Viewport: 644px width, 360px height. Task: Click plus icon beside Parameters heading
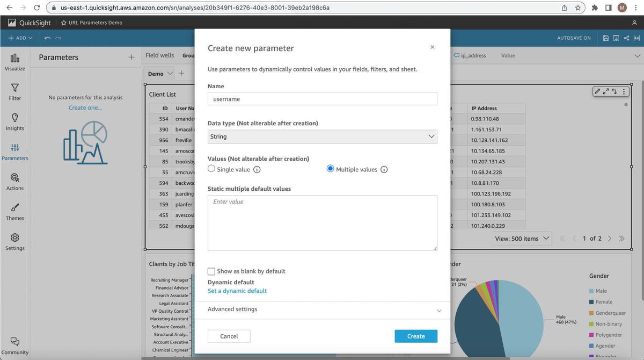coord(131,57)
